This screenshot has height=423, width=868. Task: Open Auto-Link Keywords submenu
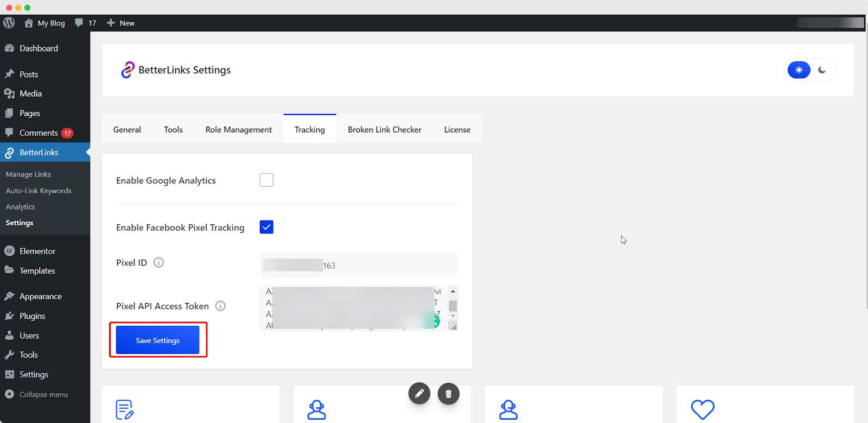[39, 191]
